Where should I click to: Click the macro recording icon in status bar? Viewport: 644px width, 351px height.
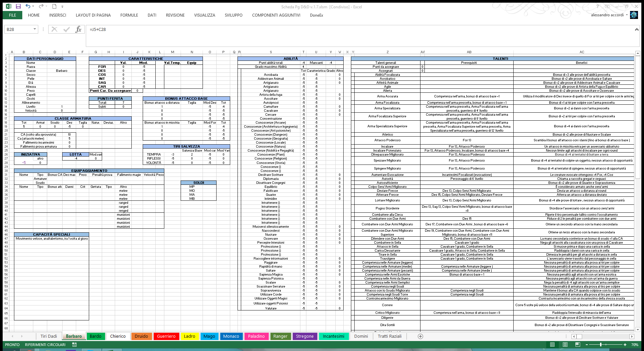pos(74,345)
